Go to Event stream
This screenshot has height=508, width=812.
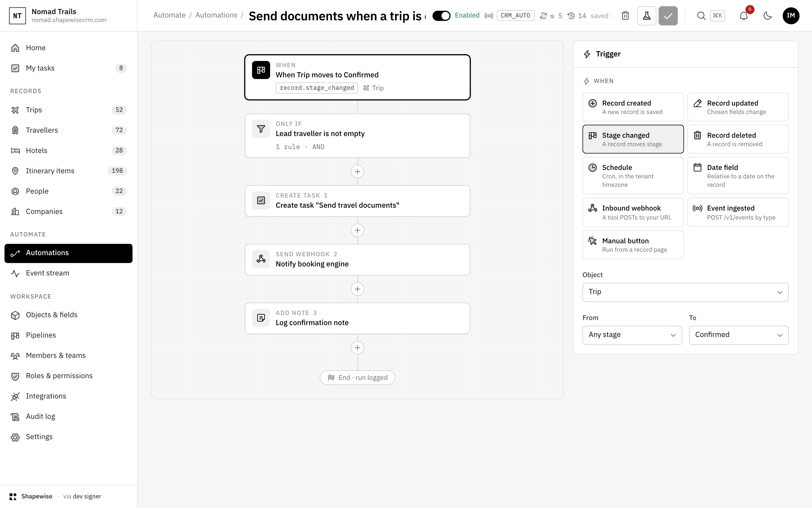[x=69, y=273]
